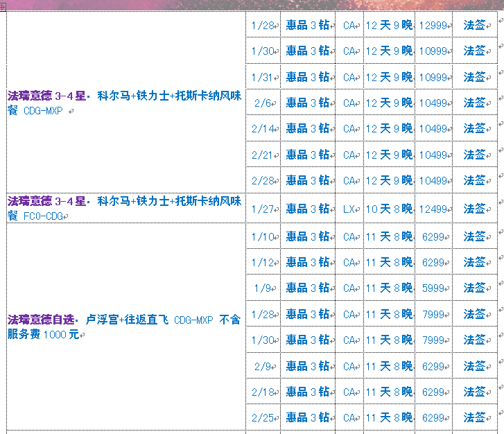The width and height of the screenshot is (504, 434).
Task: Click the 1/12 date cell
Action: tap(263, 263)
